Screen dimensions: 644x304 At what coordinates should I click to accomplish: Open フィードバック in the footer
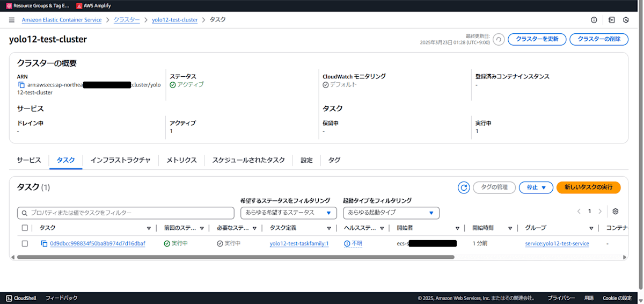(x=61, y=298)
